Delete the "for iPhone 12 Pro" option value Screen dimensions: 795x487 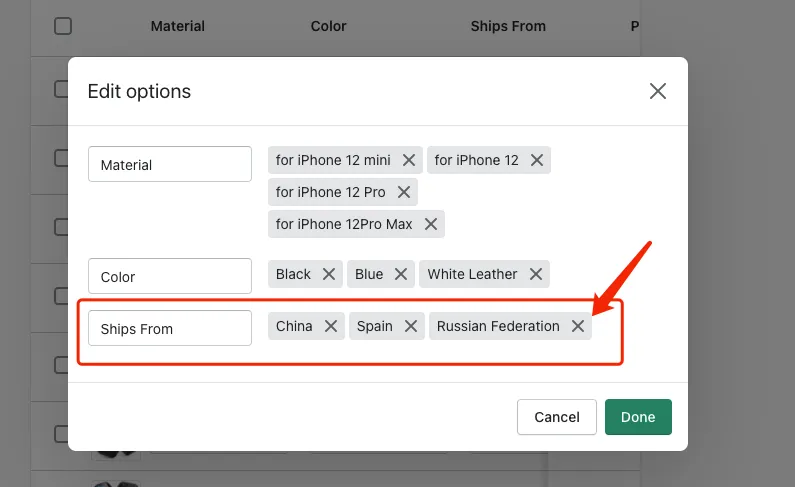tap(404, 192)
